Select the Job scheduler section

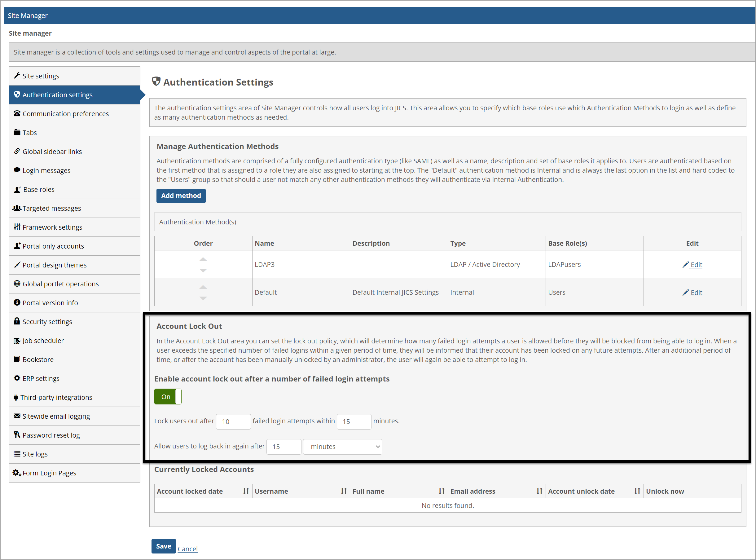[43, 340]
